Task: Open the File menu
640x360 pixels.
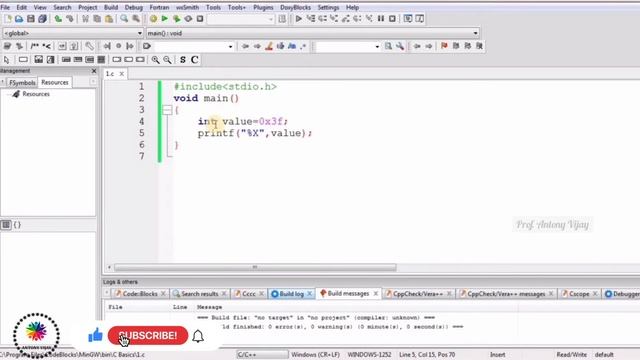Action: tap(5, 7)
